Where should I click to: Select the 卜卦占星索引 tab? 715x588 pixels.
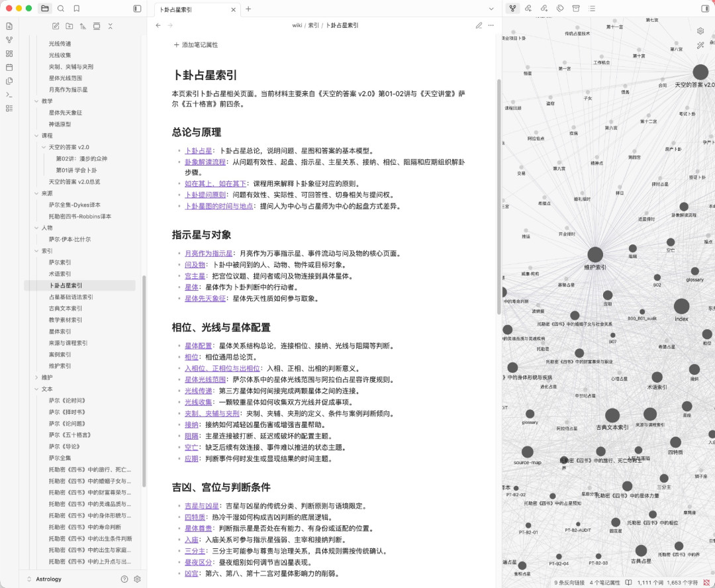point(197,9)
